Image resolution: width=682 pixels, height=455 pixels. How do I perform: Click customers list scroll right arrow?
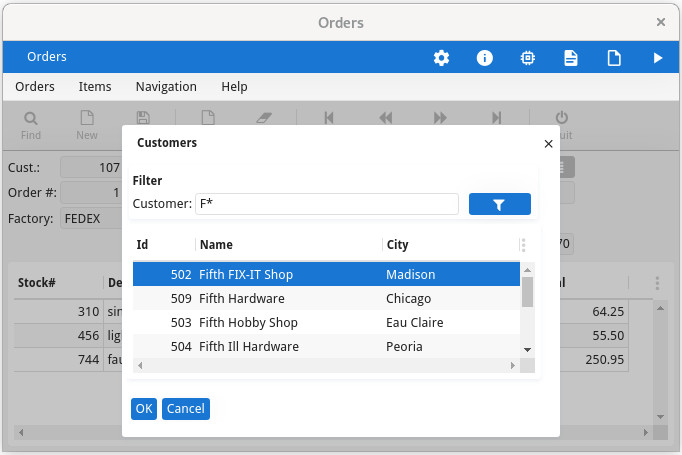tap(512, 366)
